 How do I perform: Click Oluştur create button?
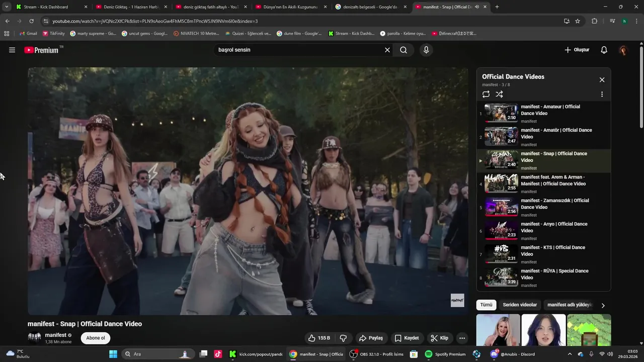tap(577, 50)
